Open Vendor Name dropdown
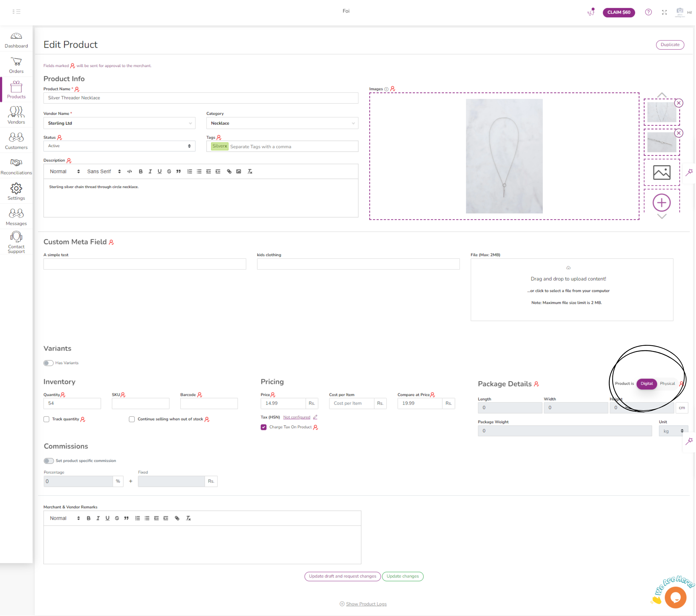The width and height of the screenshot is (696, 616). (120, 123)
